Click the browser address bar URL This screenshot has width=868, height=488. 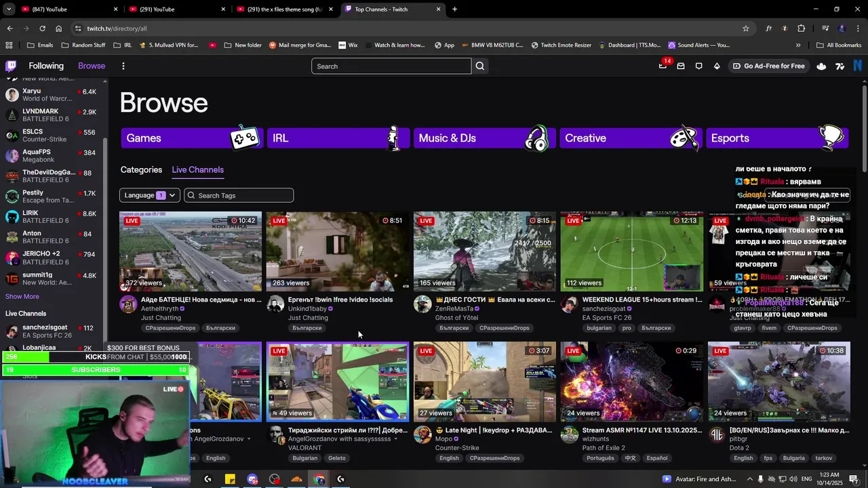117,28
